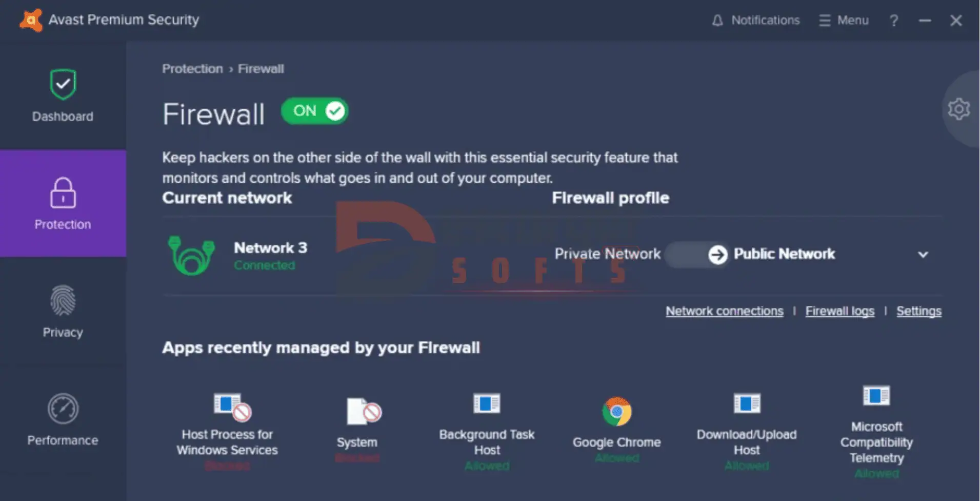Click the Network 3 connection icon

click(191, 255)
